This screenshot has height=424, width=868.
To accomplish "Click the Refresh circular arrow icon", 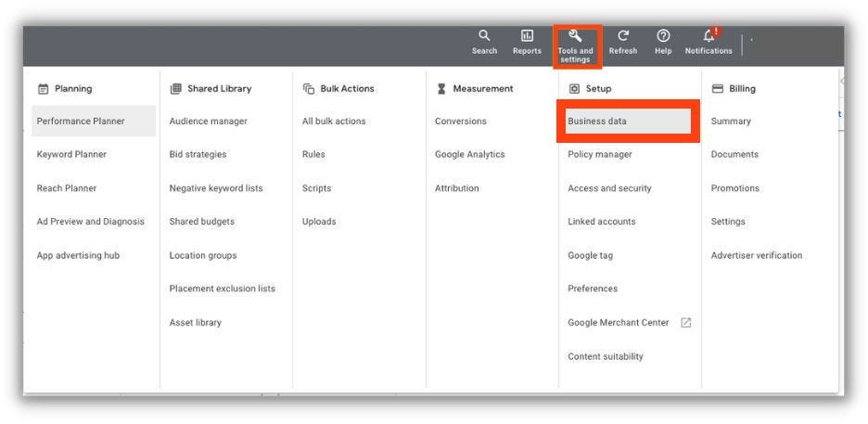I will pyautogui.click(x=623, y=36).
